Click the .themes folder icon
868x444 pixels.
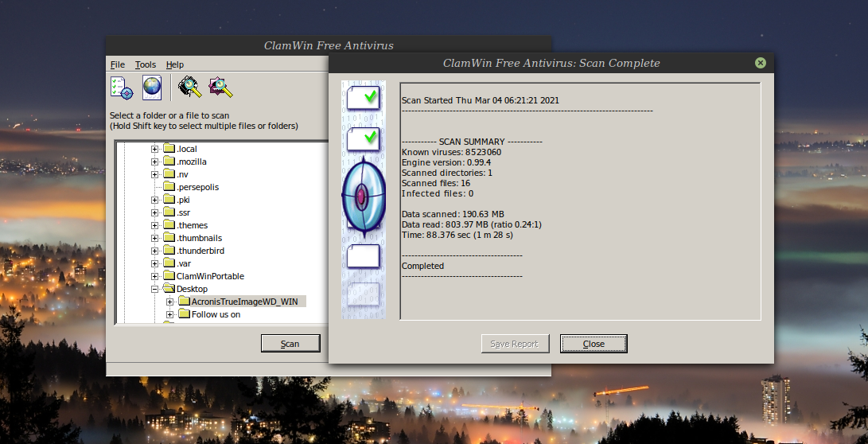169,224
